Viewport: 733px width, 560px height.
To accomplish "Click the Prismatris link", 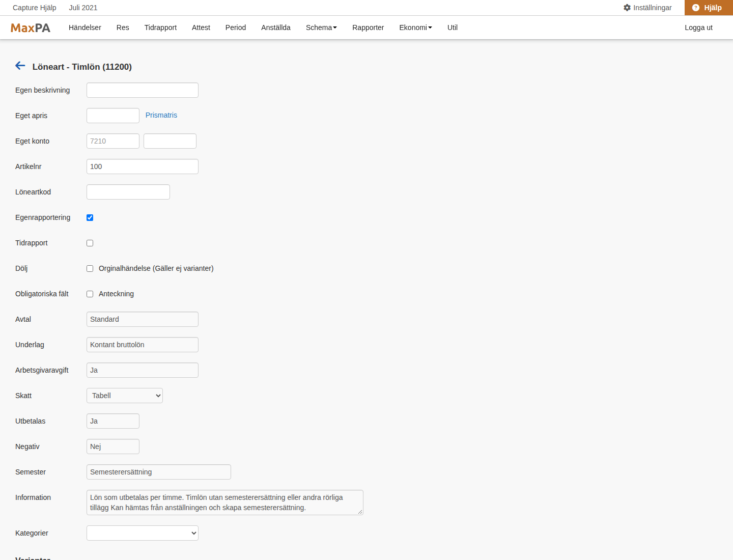I will click(161, 115).
